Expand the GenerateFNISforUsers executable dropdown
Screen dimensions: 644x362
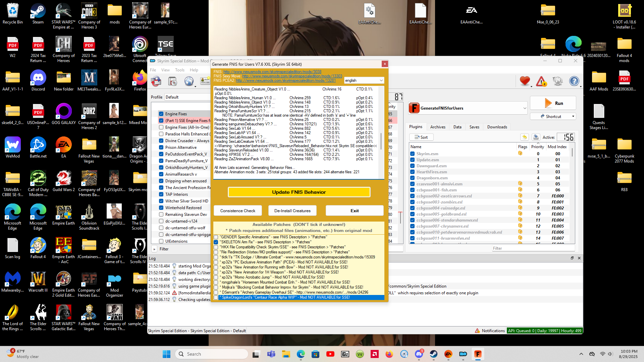click(525, 108)
